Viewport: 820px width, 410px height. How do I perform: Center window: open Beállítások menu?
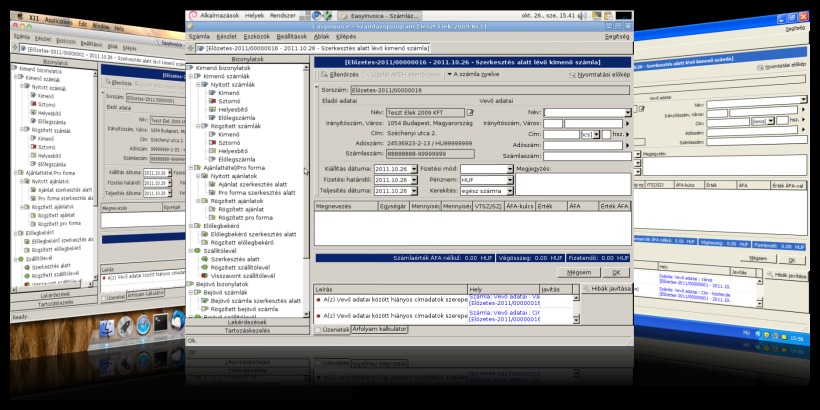tap(292, 37)
